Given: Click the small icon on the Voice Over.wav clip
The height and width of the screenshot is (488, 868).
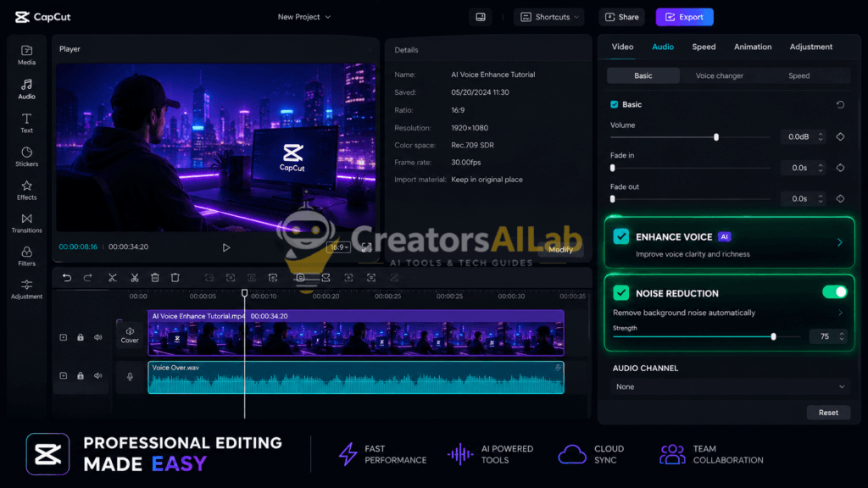Looking at the screenshot, I should coord(558,367).
